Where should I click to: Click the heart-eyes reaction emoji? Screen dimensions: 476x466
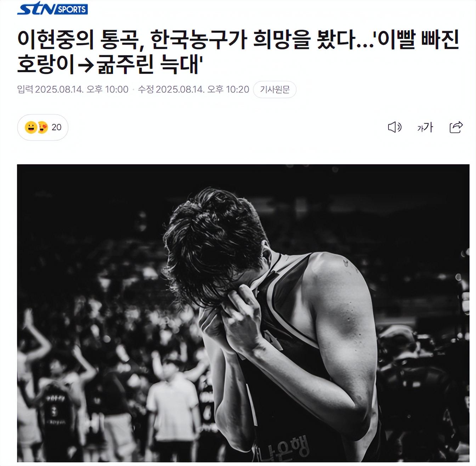(42, 127)
